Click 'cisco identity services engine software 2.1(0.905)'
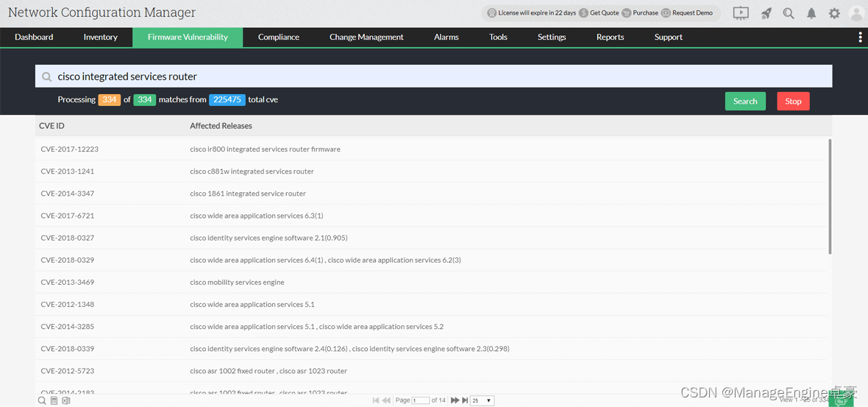The height and width of the screenshot is (407, 868). [268, 238]
